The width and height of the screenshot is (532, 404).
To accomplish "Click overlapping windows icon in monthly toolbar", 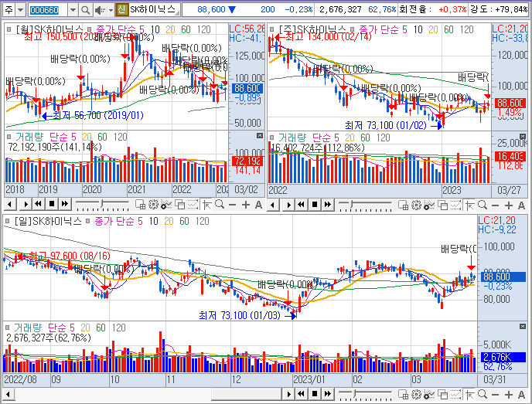I will pos(179,205).
